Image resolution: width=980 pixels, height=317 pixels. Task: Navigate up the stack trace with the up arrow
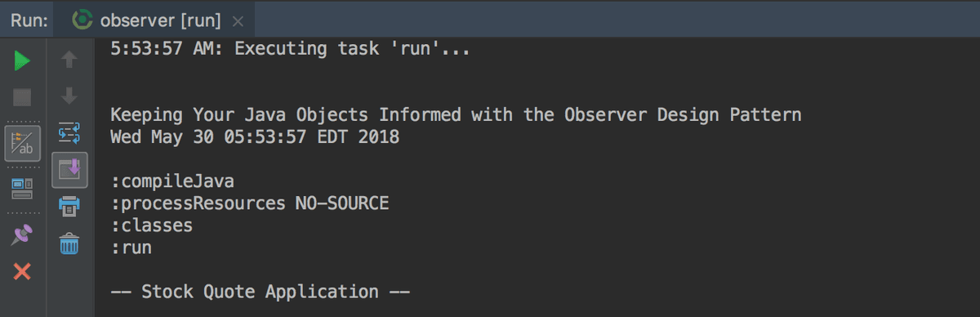(x=69, y=60)
